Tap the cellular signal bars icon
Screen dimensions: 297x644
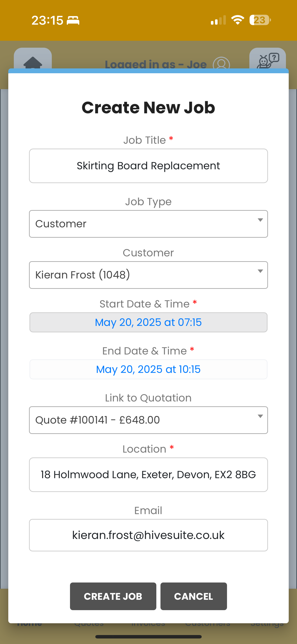click(x=218, y=20)
